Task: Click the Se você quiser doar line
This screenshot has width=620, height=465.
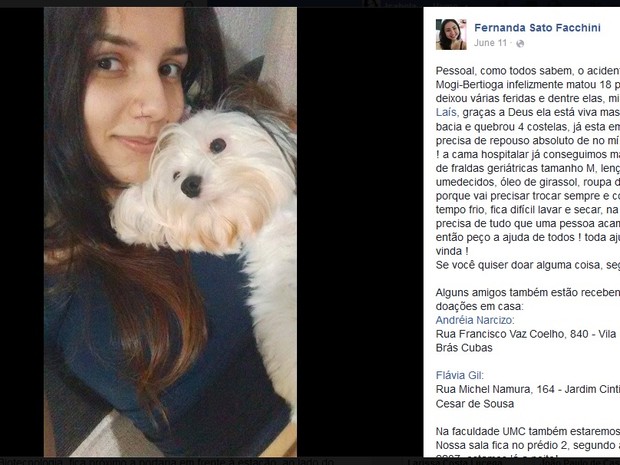Action: pos(528,265)
